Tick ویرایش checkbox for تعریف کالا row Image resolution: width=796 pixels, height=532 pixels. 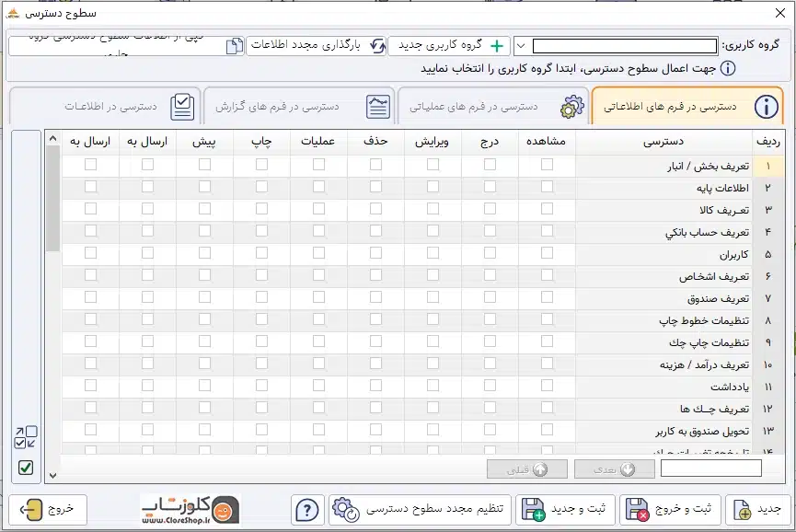point(433,209)
